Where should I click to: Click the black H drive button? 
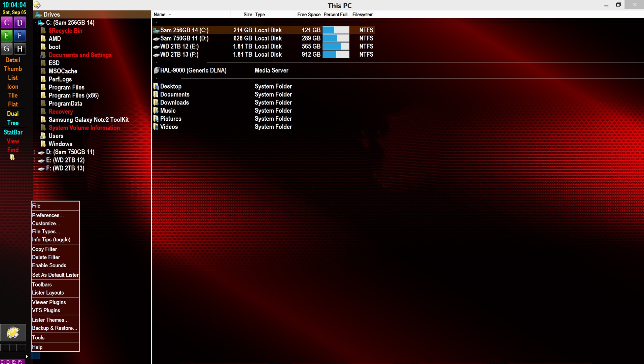coord(20,49)
